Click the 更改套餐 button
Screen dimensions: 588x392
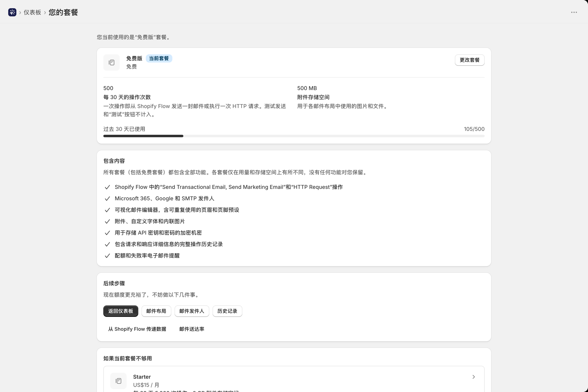click(469, 60)
